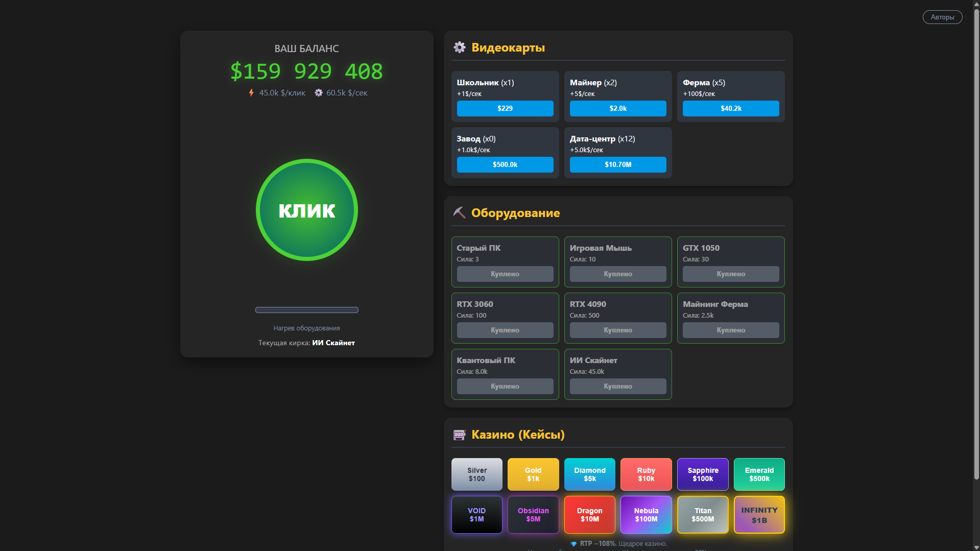Buy Ферма card for $40.2k
This screenshot has width=980, height=551.
731,108
